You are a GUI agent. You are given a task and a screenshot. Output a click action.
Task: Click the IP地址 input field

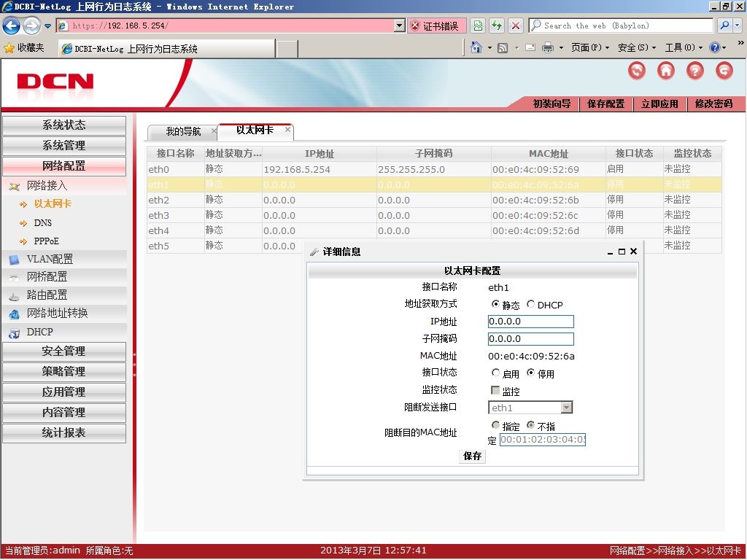click(x=531, y=322)
